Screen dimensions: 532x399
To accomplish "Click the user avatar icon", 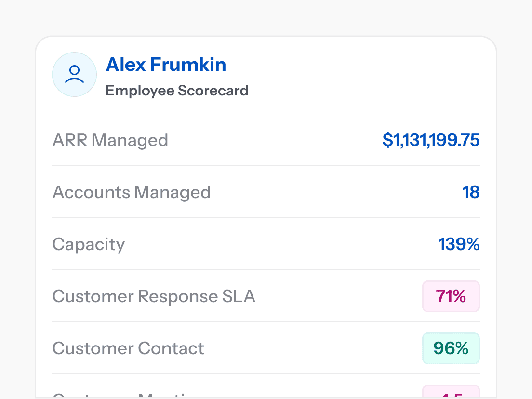I will (x=74, y=75).
